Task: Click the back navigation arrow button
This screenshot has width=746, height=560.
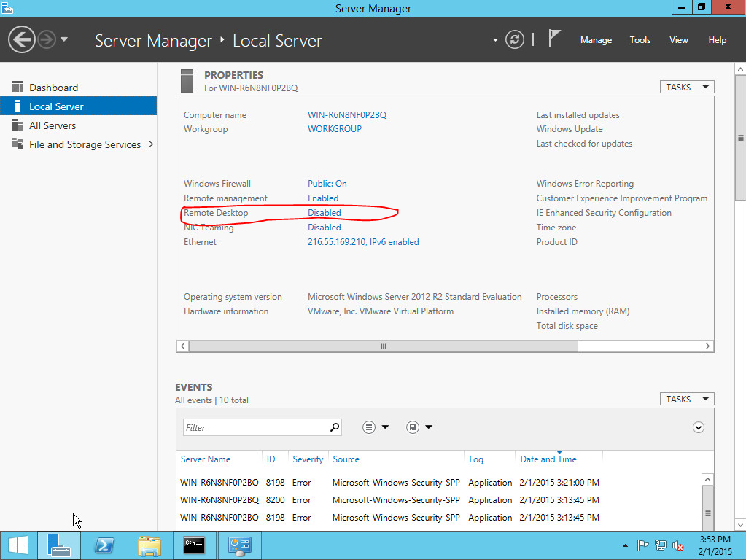Action: 22,39
